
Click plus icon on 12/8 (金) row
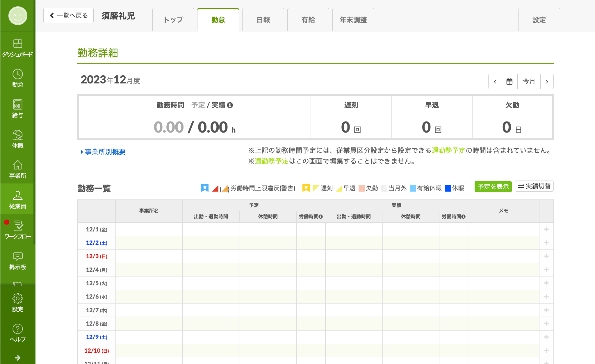pos(546,324)
